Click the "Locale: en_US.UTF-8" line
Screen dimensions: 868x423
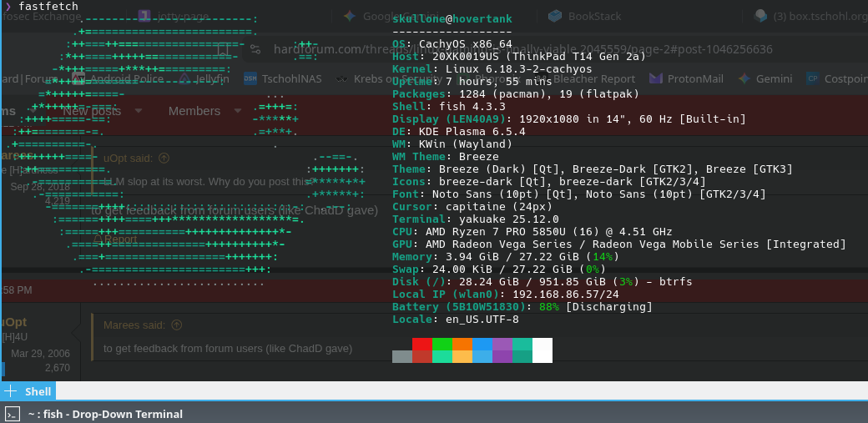pos(456,320)
